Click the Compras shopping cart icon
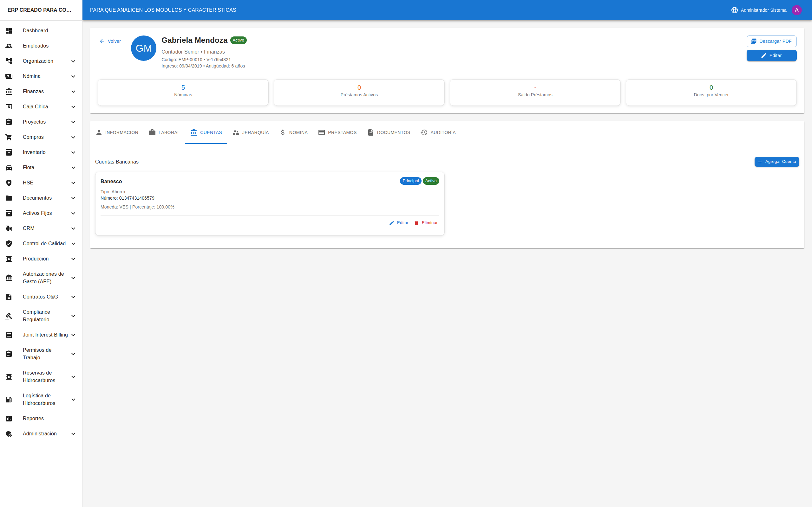 (x=9, y=137)
